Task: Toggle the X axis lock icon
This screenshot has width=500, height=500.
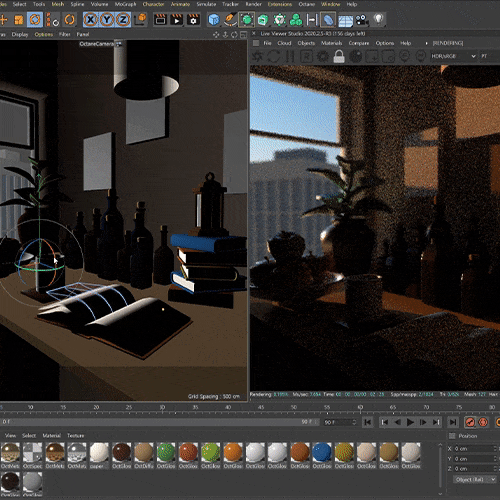Action: tap(90, 20)
